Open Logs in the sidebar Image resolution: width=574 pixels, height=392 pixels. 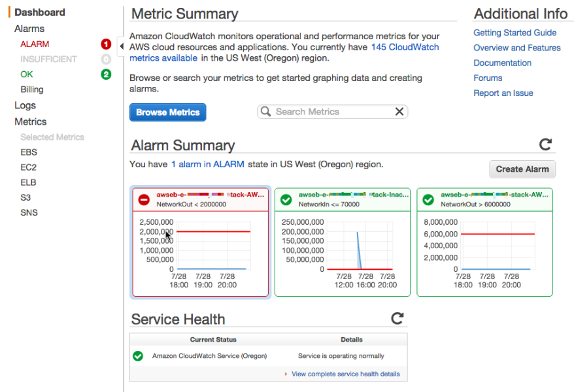pos(25,105)
